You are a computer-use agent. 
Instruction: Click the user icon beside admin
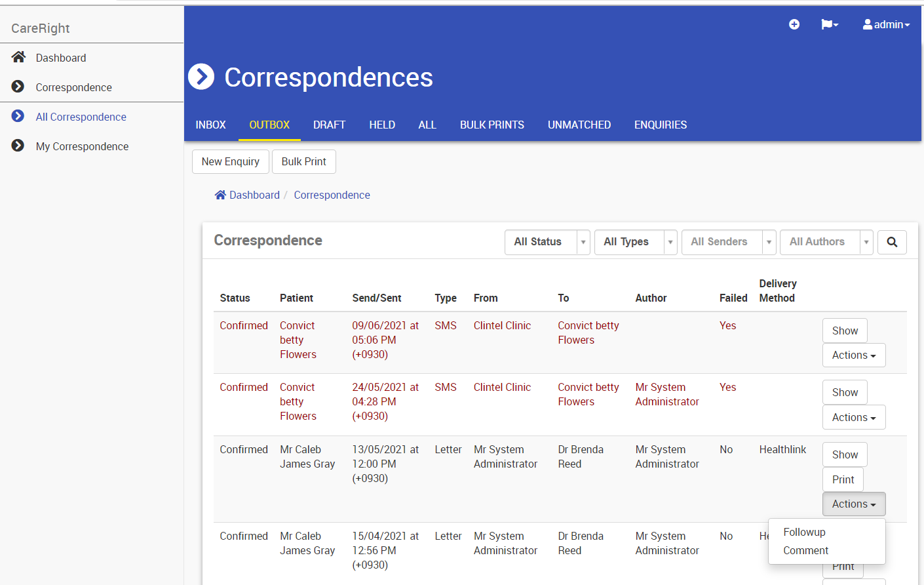[x=868, y=24]
